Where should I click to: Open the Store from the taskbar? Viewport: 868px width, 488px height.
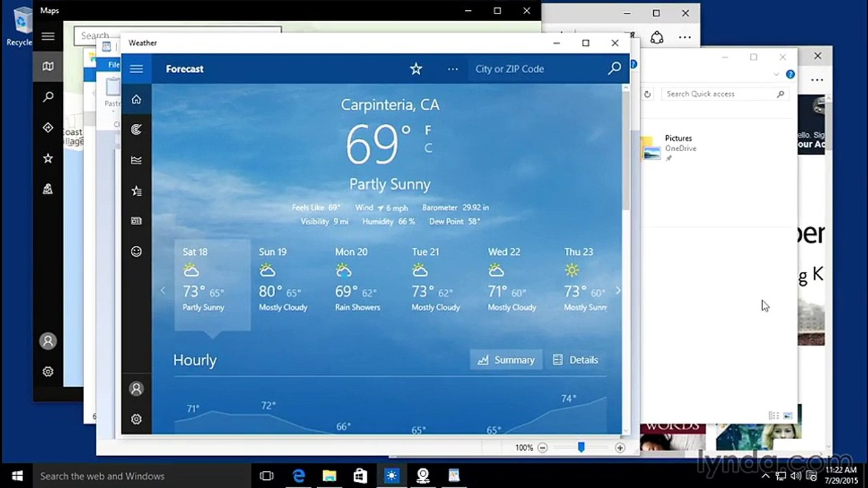click(x=360, y=476)
